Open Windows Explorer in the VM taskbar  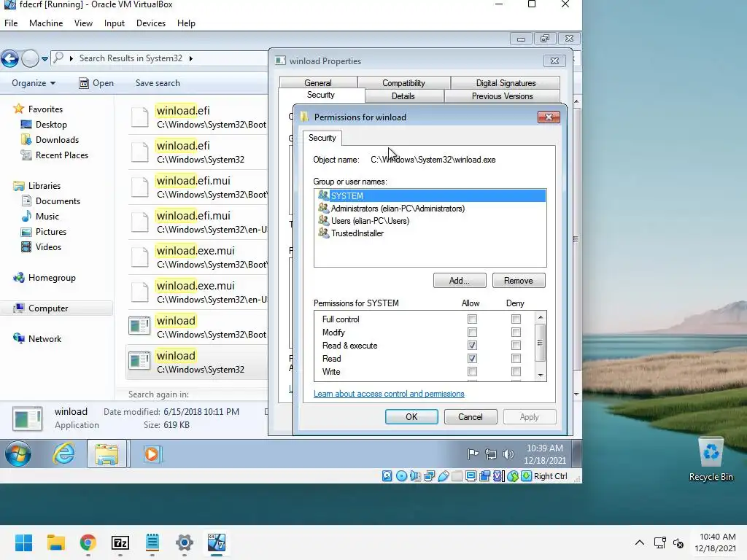click(107, 454)
